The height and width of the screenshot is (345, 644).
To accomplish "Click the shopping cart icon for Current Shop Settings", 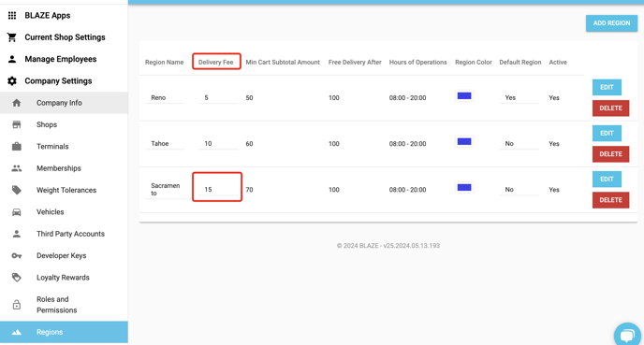I will [12, 37].
